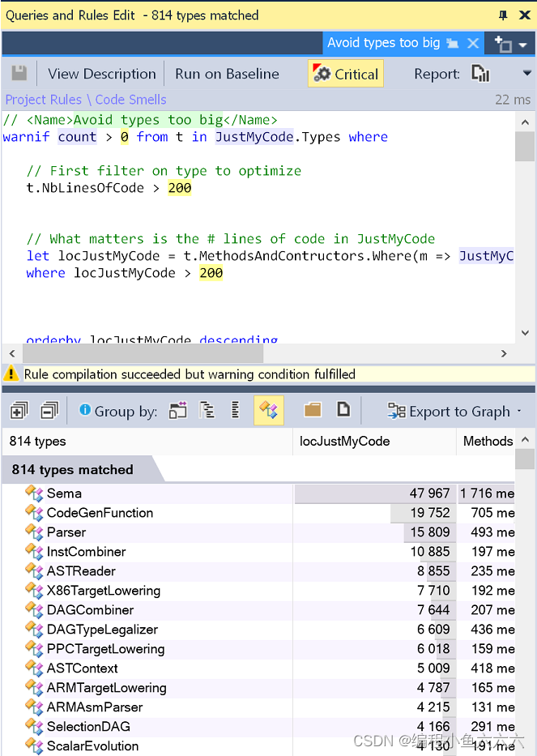Click the pin icon in the title bar
This screenshot has width=537, height=756.
click(503, 15)
